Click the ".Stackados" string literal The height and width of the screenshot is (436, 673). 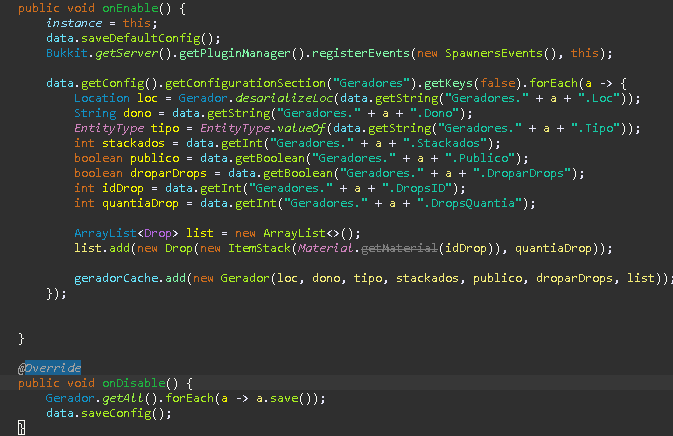[445, 143]
